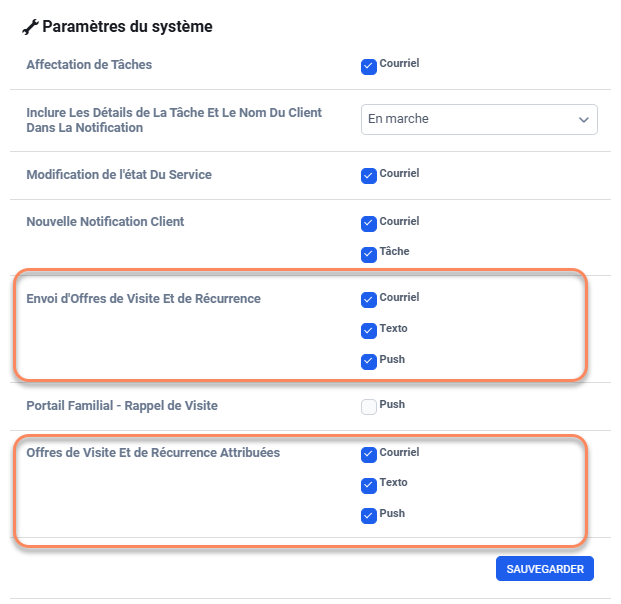Click the Portail Familial - Rappel de Visite label

[x=122, y=406]
